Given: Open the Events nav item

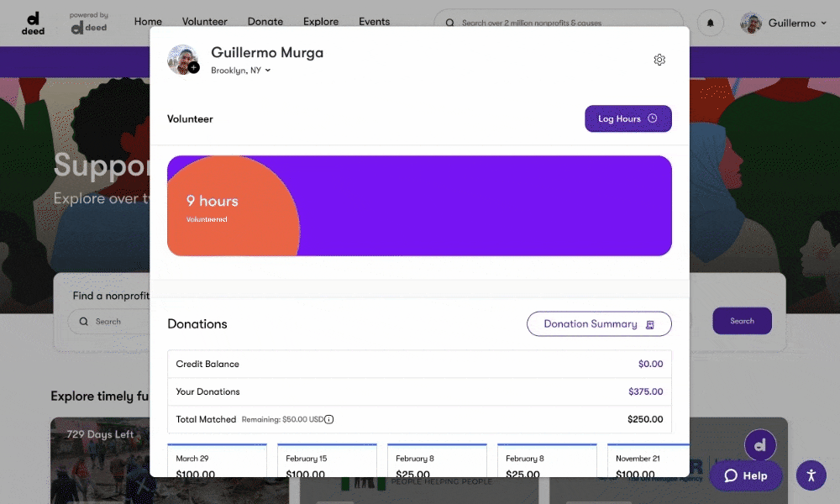Looking at the screenshot, I should click(x=374, y=22).
